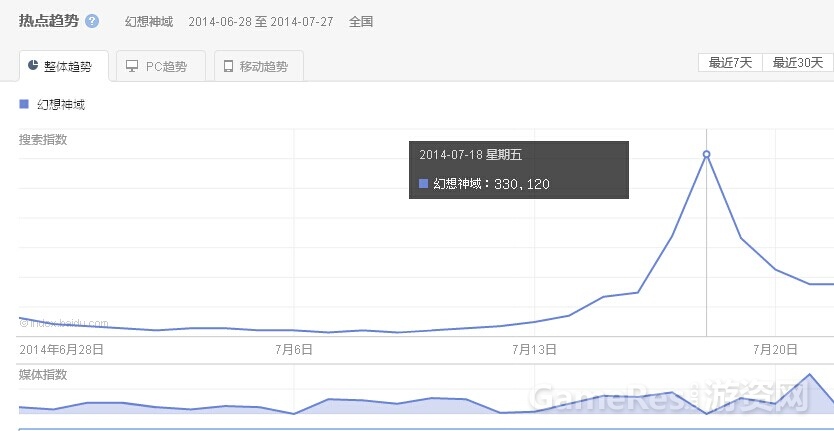Click the 热点趋势 heading
Screen dimensions: 834x431
pyautogui.click(x=48, y=21)
